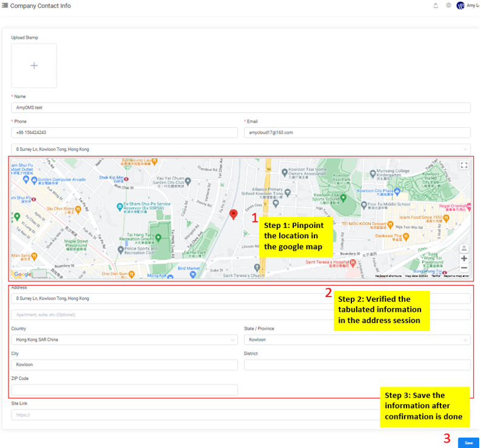Click the Munsang College Kindergarten marker

[373, 173]
